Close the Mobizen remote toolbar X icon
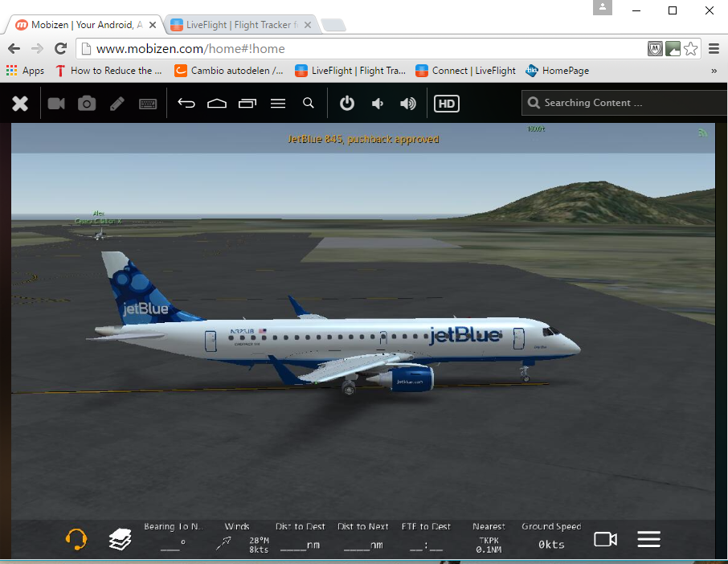 click(20, 103)
